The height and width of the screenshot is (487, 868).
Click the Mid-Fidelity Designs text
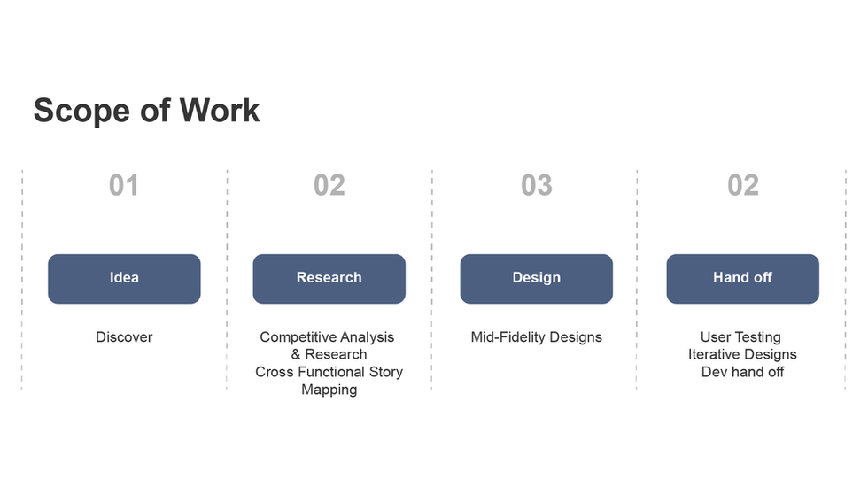[536, 337]
